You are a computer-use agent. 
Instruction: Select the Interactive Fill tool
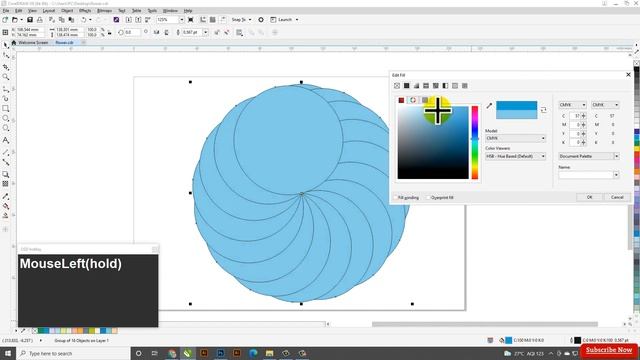coord(5,206)
